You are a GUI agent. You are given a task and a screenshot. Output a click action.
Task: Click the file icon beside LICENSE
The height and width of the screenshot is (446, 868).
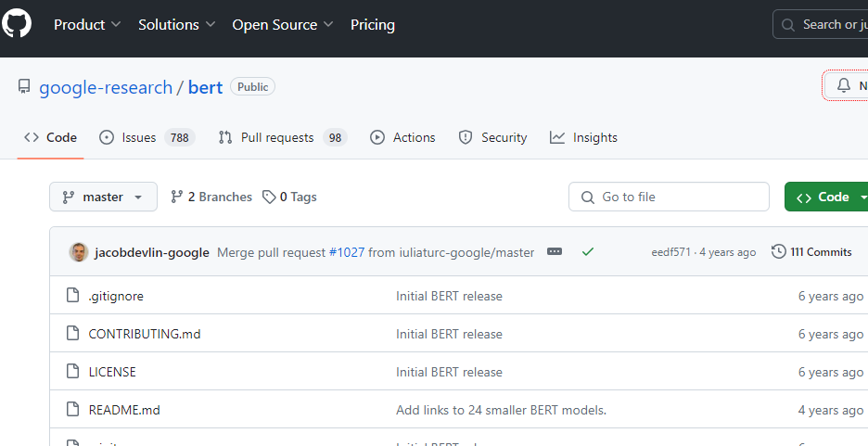73,372
